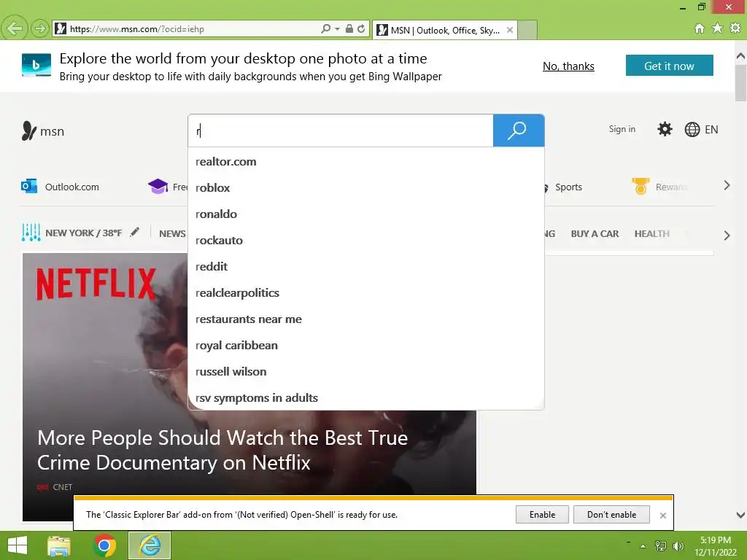747x560 pixels.
Task: Open the Windows Start button
Action: pyautogui.click(x=18, y=545)
